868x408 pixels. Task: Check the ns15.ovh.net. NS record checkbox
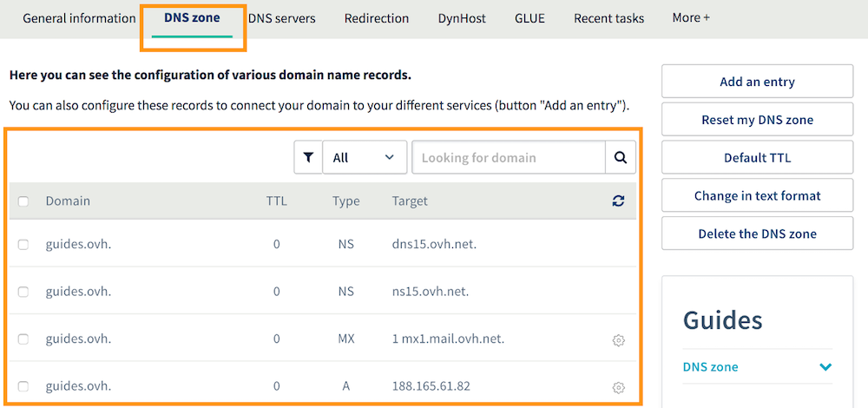click(23, 293)
